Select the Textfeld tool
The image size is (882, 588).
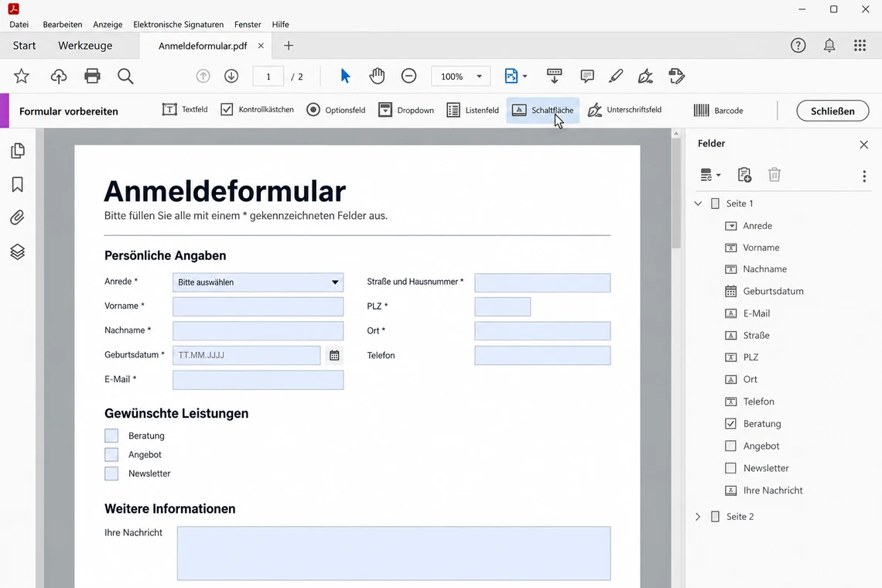click(185, 110)
